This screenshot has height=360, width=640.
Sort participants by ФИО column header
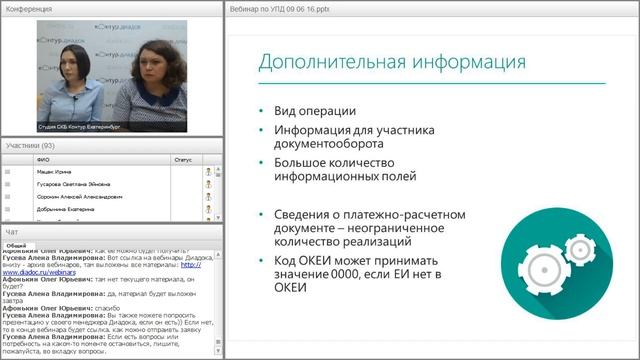(x=102, y=160)
